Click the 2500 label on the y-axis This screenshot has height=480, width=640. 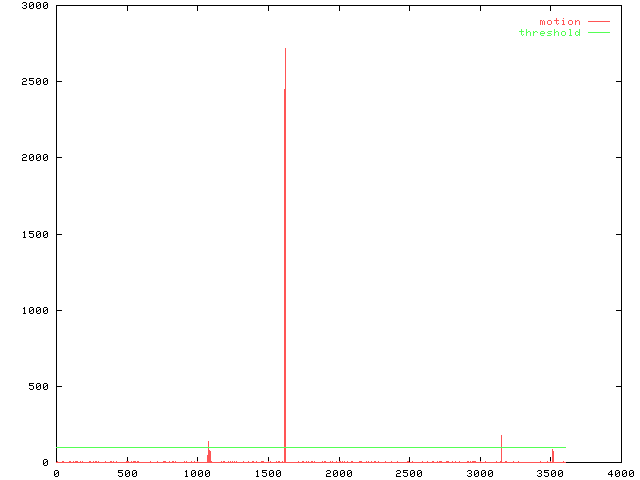coord(36,81)
